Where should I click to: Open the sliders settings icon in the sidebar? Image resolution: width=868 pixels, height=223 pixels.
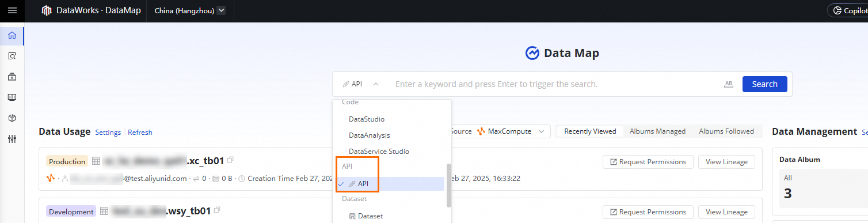[x=12, y=138]
